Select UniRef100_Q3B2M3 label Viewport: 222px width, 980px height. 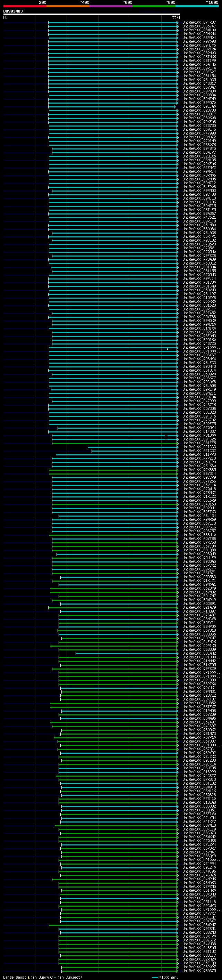click(x=199, y=932)
